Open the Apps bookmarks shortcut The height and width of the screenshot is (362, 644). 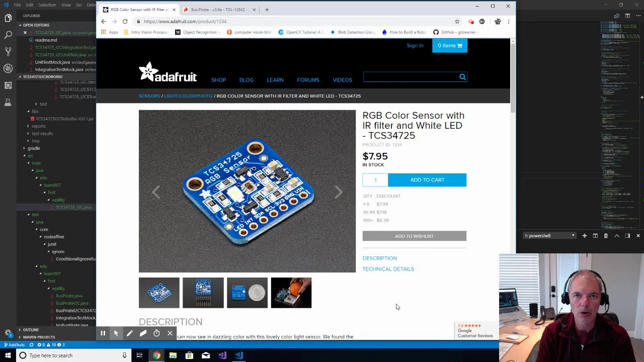[110, 32]
